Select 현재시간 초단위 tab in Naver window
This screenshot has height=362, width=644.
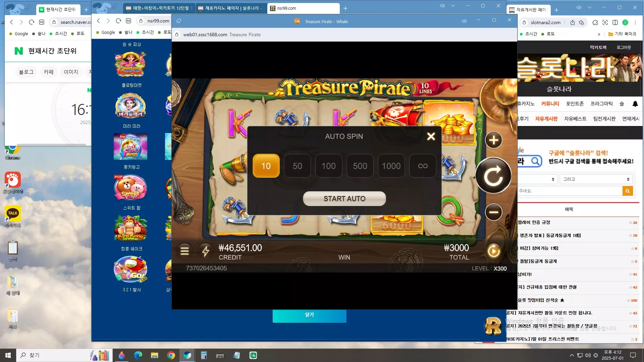(58, 10)
